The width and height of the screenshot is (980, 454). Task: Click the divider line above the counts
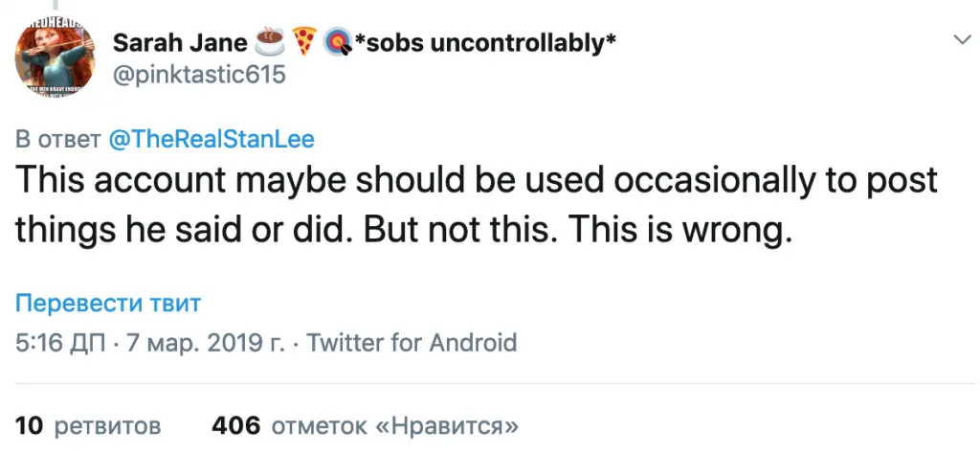(x=490, y=384)
